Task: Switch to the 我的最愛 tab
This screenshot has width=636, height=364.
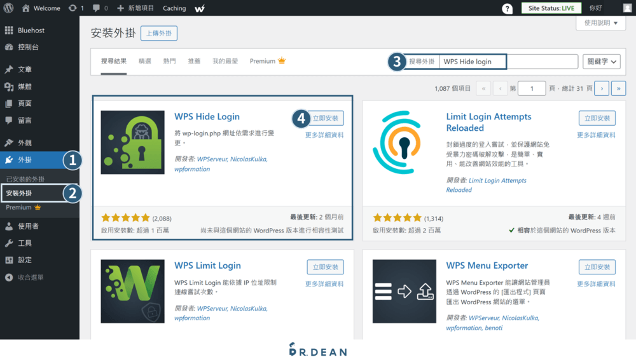Action: [x=225, y=61]
